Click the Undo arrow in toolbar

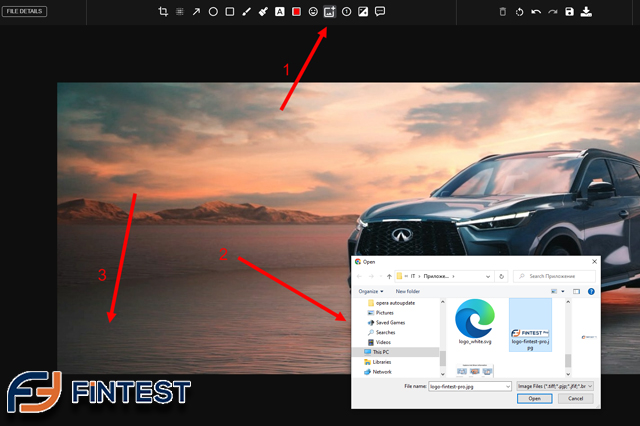(536, 12)
